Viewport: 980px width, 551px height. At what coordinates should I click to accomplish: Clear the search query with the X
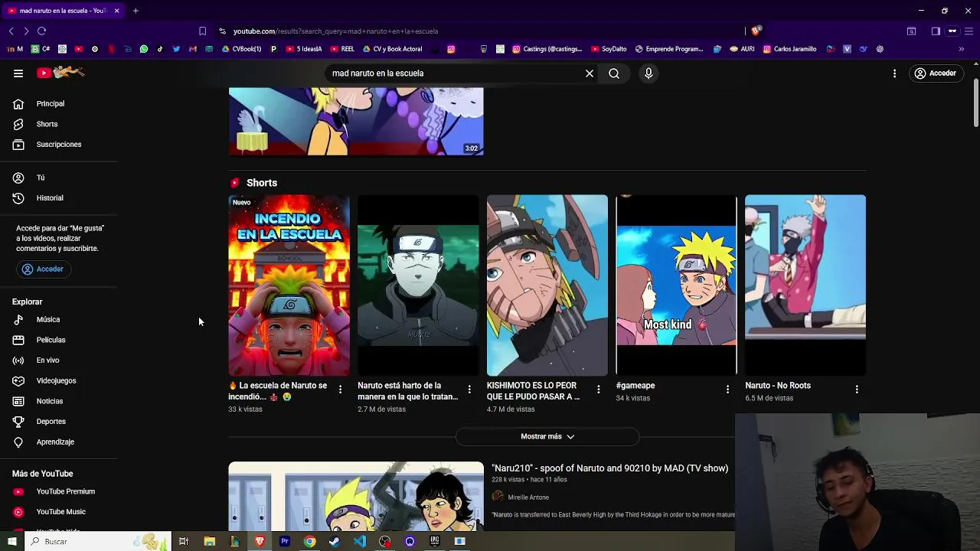(x=590, y=73)
